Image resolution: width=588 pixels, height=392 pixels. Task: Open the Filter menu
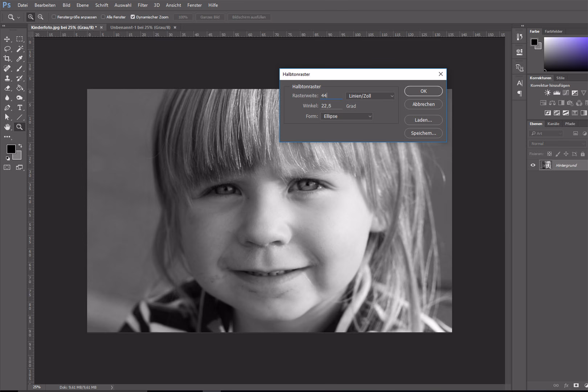pyautogui.click(x=143, y=5)
